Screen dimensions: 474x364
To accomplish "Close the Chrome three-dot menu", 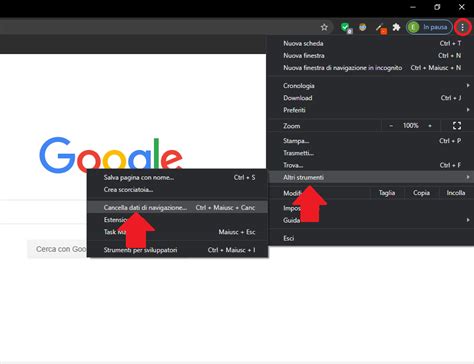I will pos(462,27).
